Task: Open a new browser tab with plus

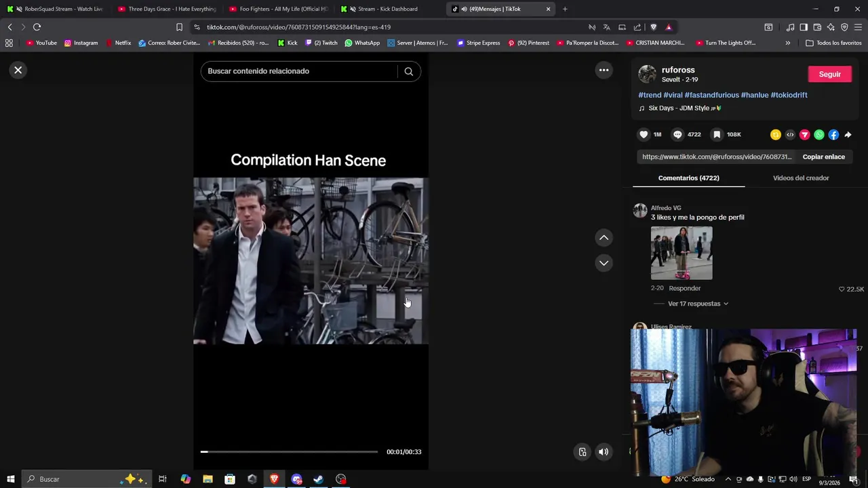Action: click(565, 9)
